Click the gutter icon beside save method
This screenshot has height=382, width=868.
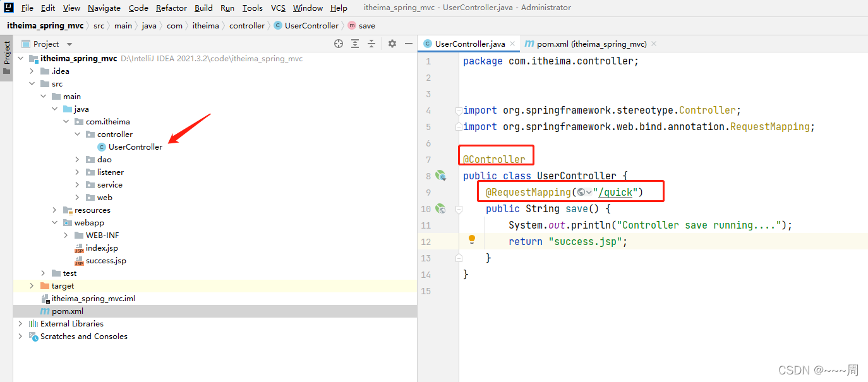[440, 208]
